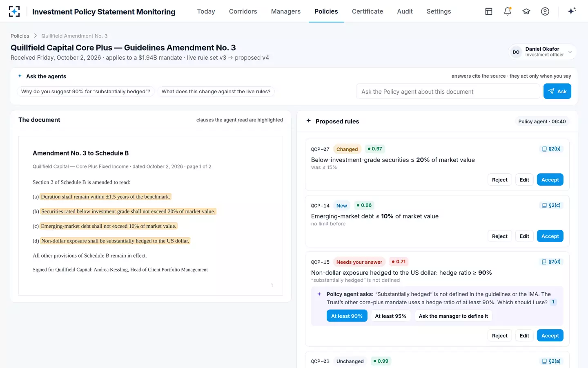588x368 pixels.
Task: Click the graduation cap learning icon
Action: [x=526, y=11]
